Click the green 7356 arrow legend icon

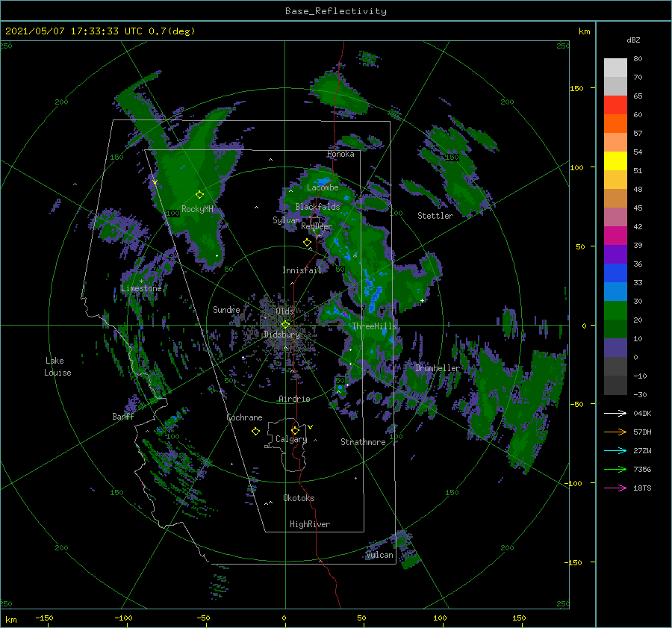615,470
